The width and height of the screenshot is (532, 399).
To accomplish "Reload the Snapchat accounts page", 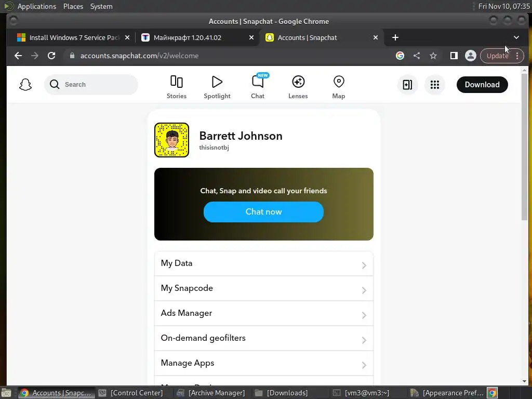I will pos(51,56).
